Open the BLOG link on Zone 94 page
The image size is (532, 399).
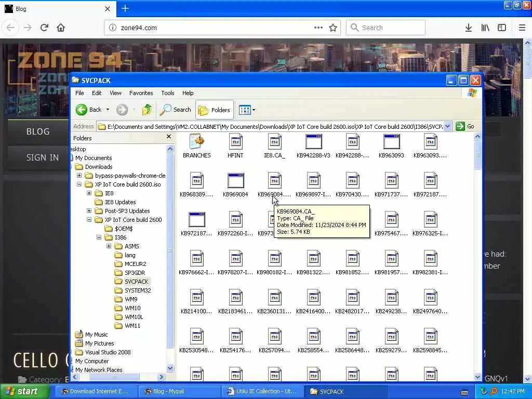pos(38,131)
